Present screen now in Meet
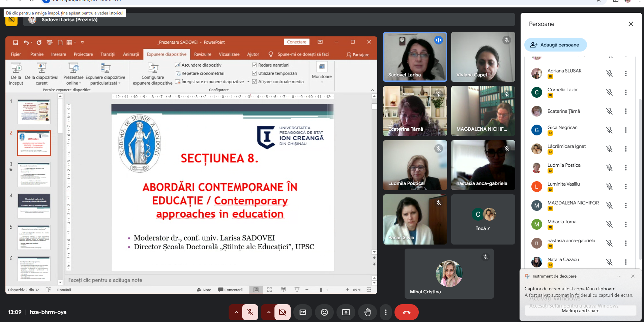This screenshot has width=644, height=322. tap(346, 312)
